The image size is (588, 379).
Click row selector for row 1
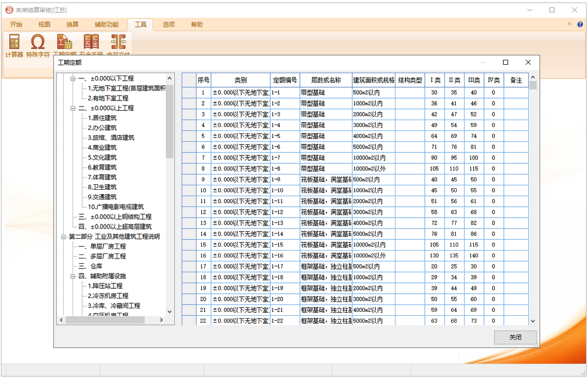point(189,93)
